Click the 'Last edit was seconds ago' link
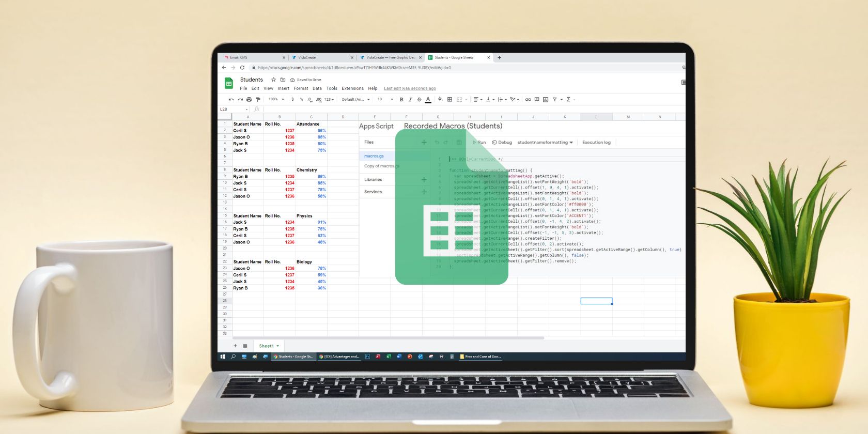 (x=410, y=88)
